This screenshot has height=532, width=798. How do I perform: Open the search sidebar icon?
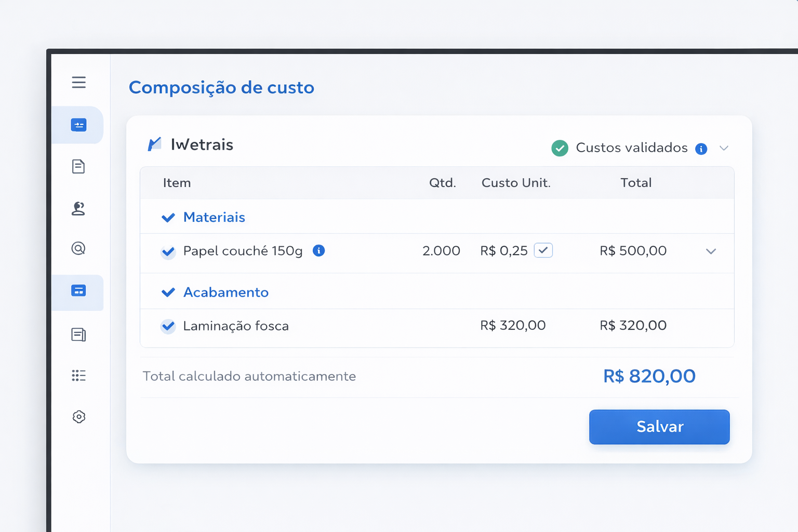pyautogui.click(x=78, y=249)
